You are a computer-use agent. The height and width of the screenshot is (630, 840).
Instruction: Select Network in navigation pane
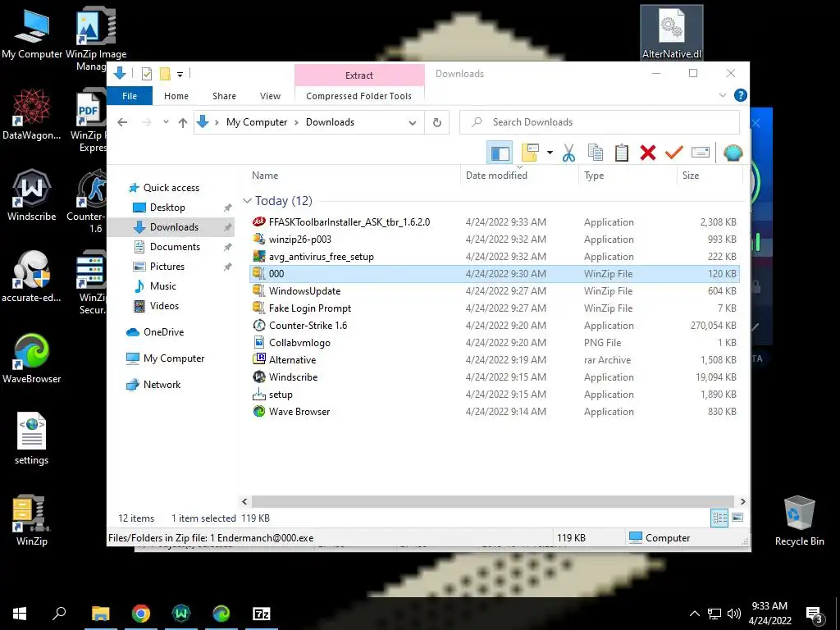coord(162,385)
